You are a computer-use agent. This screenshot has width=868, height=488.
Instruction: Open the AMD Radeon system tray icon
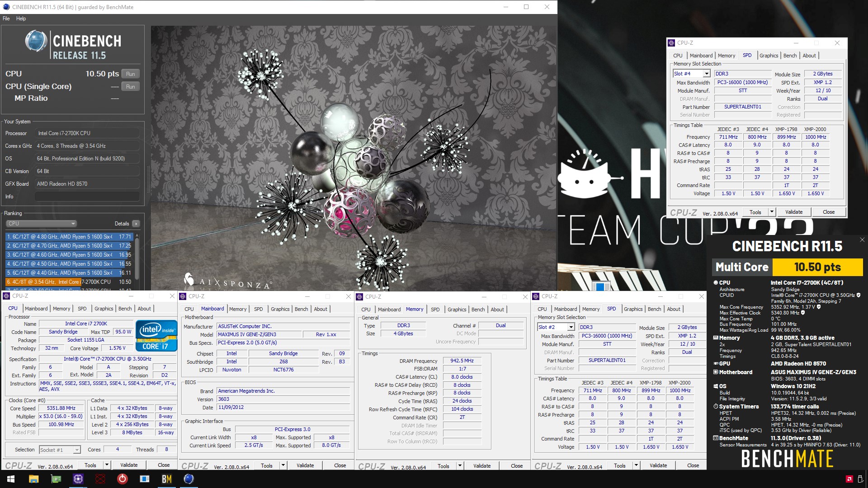coord(849,479)
